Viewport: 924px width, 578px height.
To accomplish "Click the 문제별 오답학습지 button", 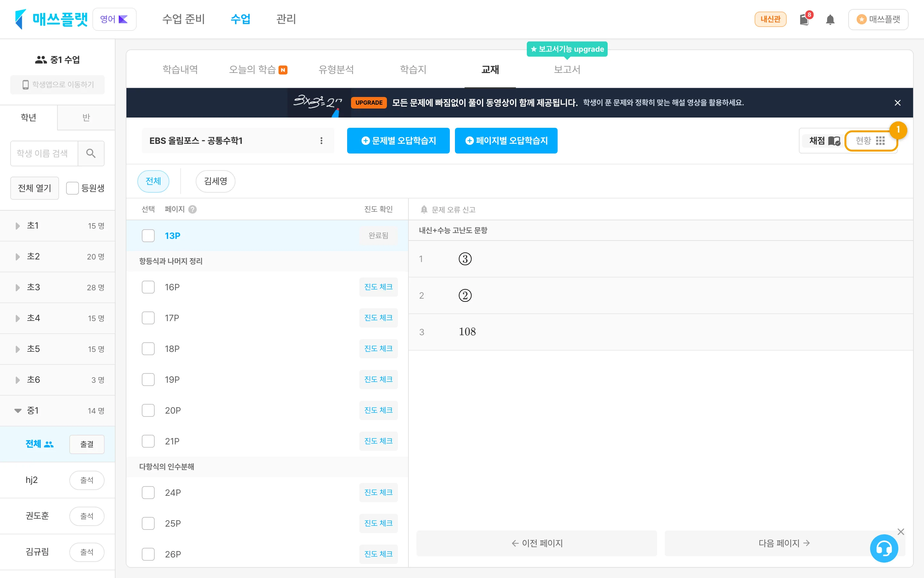I will click(x=398, y=141).
